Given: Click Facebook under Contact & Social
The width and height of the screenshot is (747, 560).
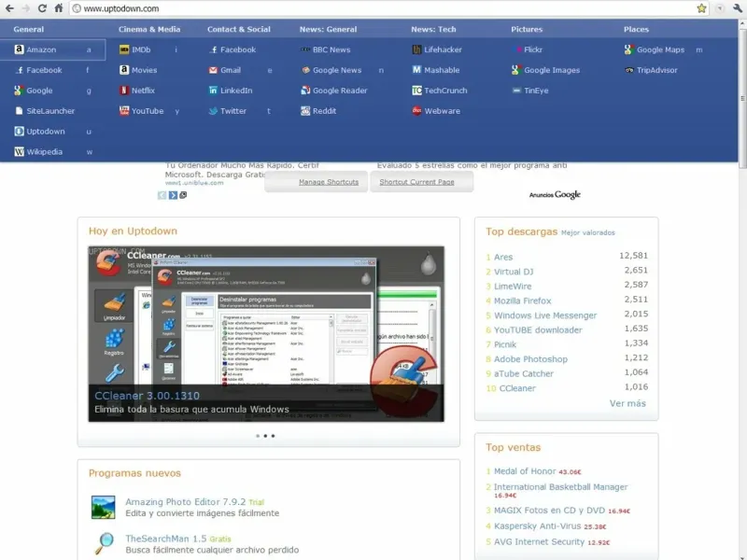Looking at the screenshot, I should tap(233, 49).
